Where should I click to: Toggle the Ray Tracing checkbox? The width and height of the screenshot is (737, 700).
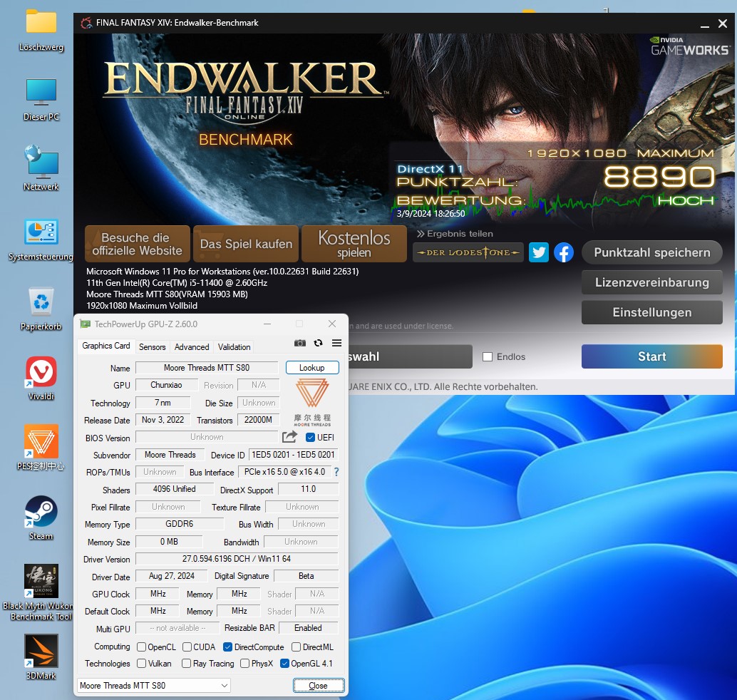[x=187, y=664]
